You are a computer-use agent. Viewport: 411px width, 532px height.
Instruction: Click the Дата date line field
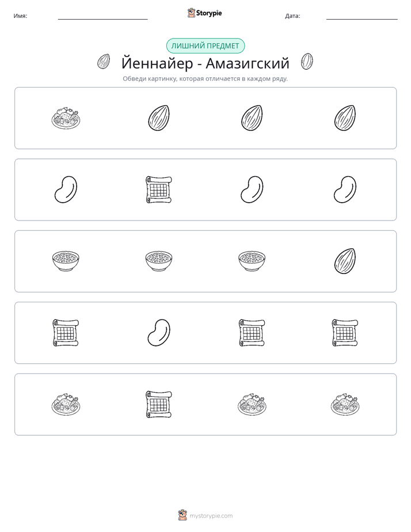tap(362, 16)
